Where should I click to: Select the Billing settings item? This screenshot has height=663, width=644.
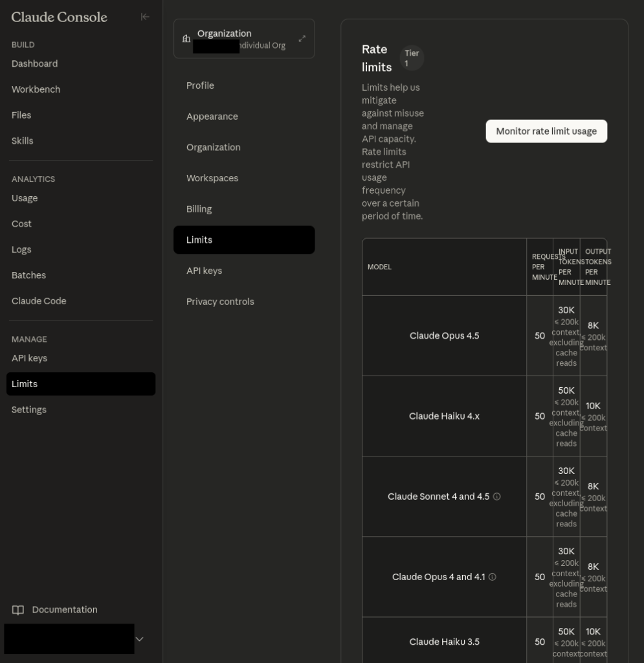point(199,209)
